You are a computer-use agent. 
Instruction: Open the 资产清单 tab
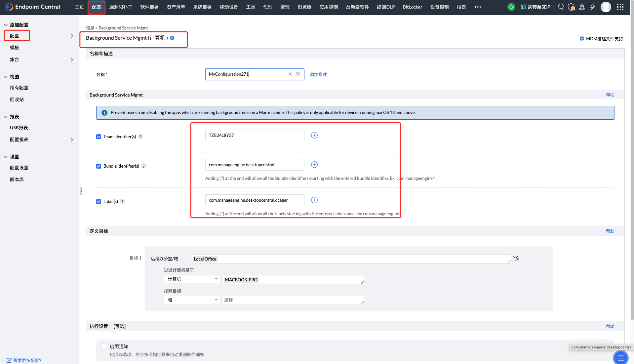coord(176,7)
